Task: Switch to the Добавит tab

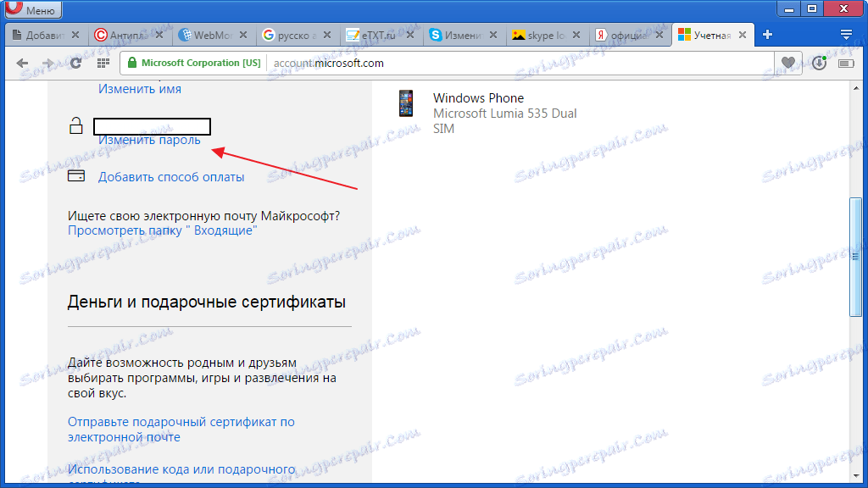Action: (x=46, y=36)
